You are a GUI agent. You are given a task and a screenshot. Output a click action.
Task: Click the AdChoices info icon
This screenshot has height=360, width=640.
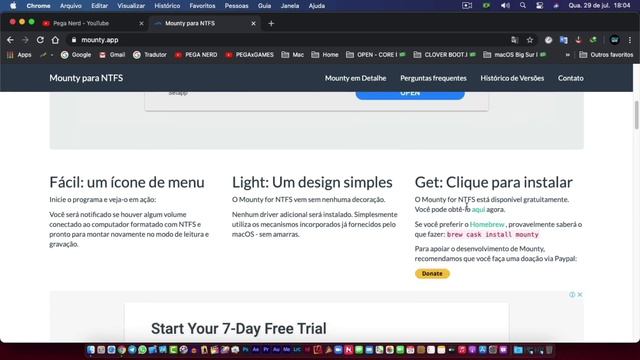click(x=572, y=294)
